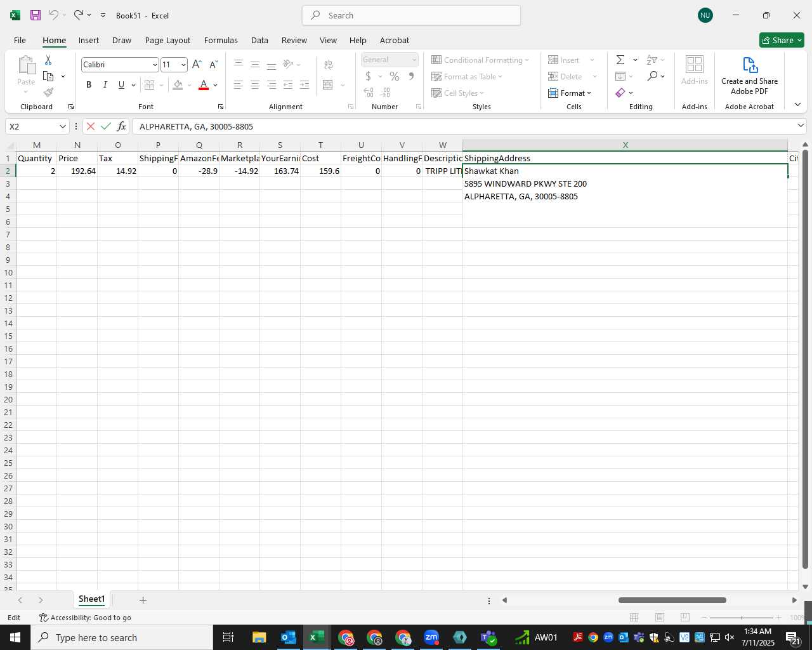Click the Merge & Center icon
Viewport: 812px width, 650px height.
pos(328,84)
